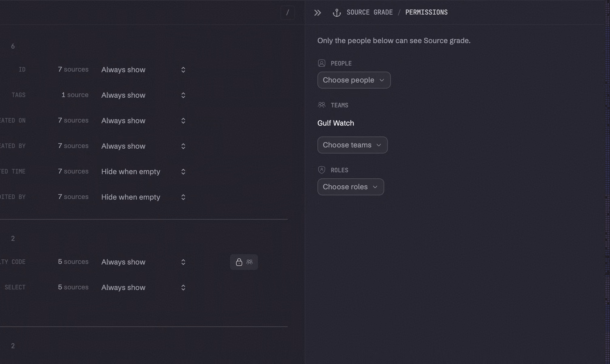Screen dimensions: 610x364
Task: Click the slash shortcut key box
Action: tap(288, 13)
